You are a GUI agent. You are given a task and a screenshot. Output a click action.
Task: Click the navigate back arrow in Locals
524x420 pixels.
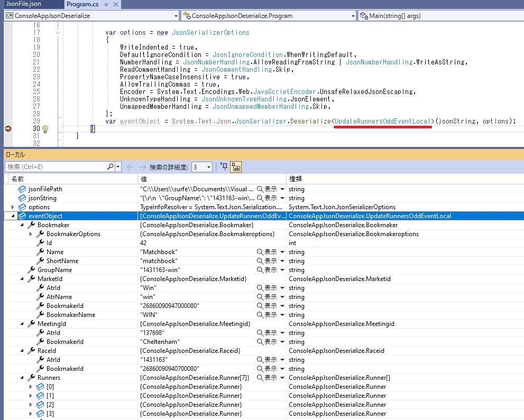[x=130, y=167]
